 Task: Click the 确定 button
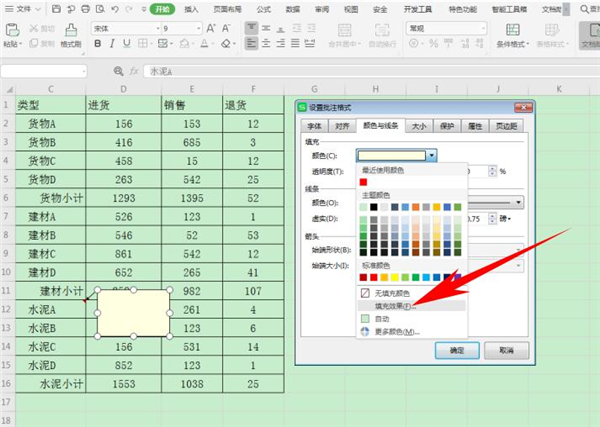point(456,351)
